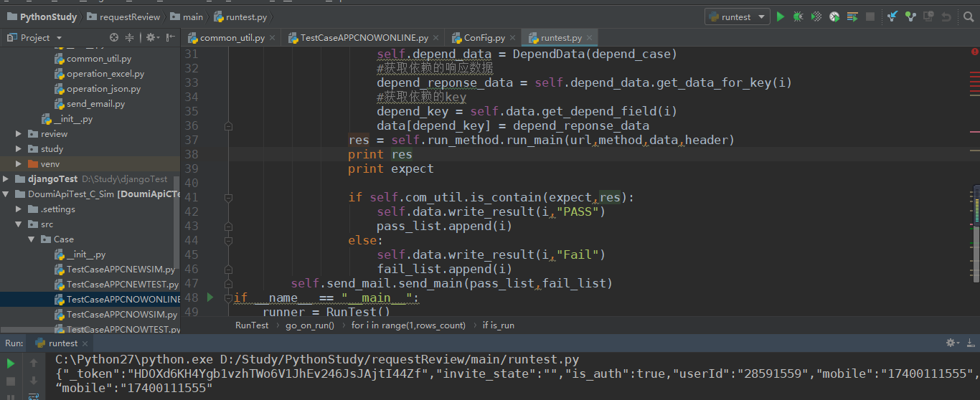Open Search Everywhere magnifier icon
Viewport: 980px width, 400px height.
pos(966,16)
